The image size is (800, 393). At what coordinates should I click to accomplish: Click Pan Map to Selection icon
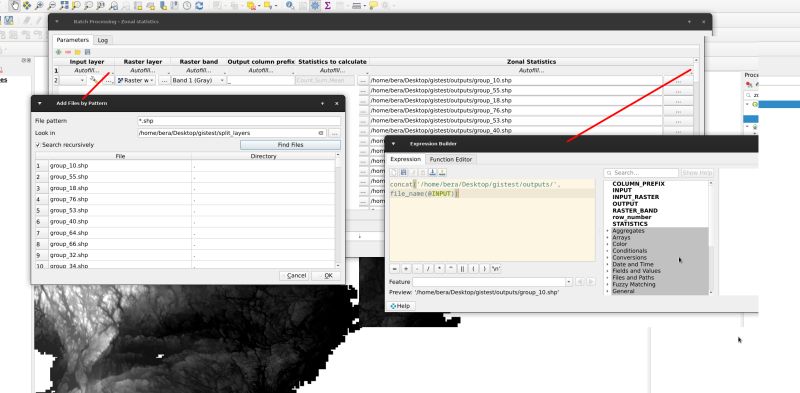pyautogui.click(x=27, y=6)
